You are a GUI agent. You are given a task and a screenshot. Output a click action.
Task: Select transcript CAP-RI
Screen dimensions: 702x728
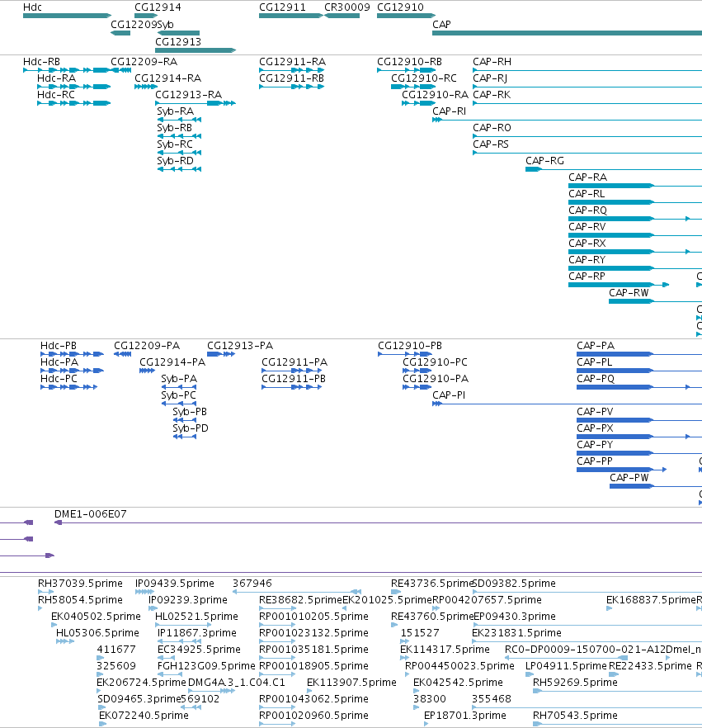[567, 120]
